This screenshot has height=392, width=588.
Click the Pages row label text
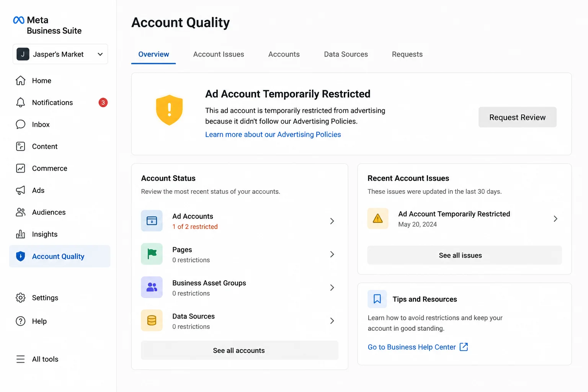pyautogui.click(x=182, y=250)
